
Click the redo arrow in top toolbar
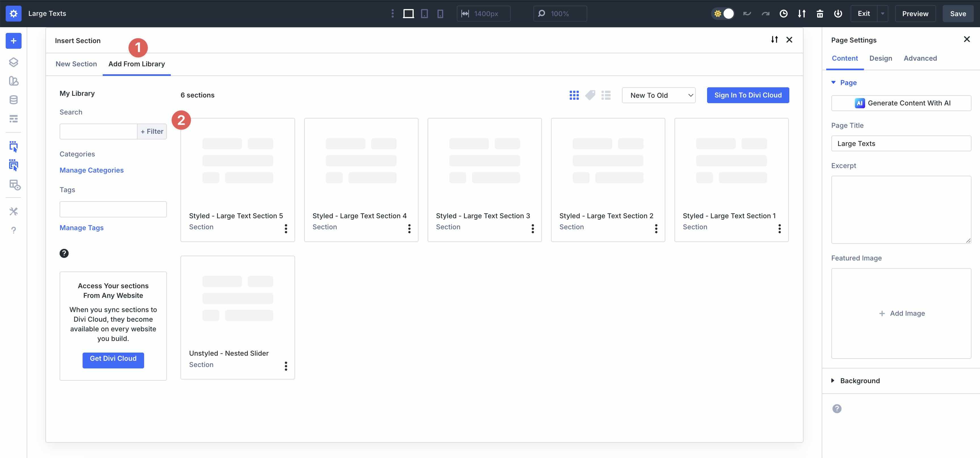[765, 13]
